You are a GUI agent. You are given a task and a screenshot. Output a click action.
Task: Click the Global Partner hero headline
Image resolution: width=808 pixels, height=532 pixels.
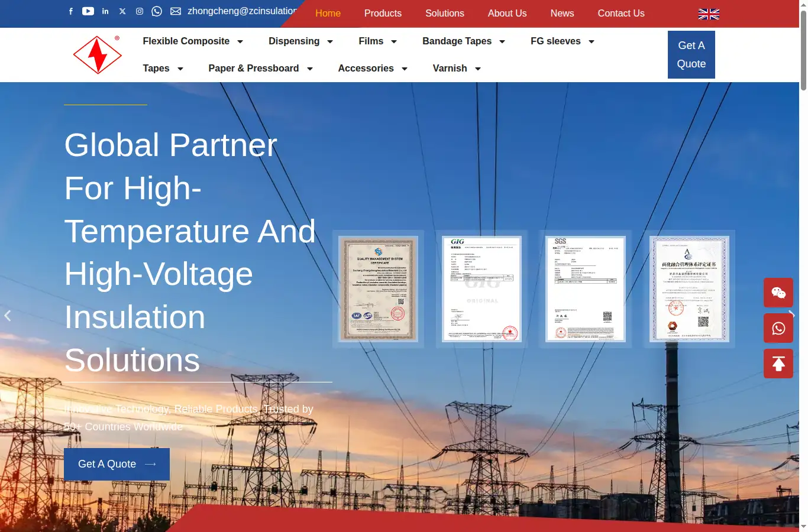pos(190,253)
